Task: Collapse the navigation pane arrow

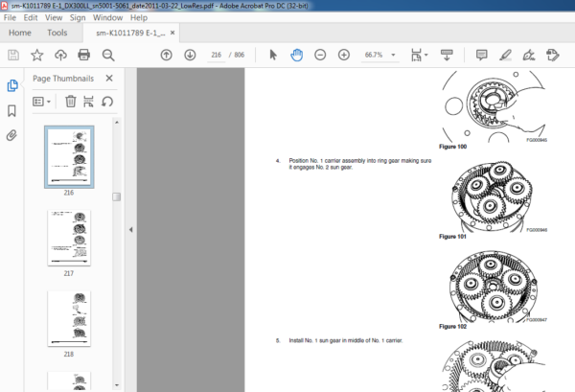Action: pyautogui.click(x=131, y=230)
